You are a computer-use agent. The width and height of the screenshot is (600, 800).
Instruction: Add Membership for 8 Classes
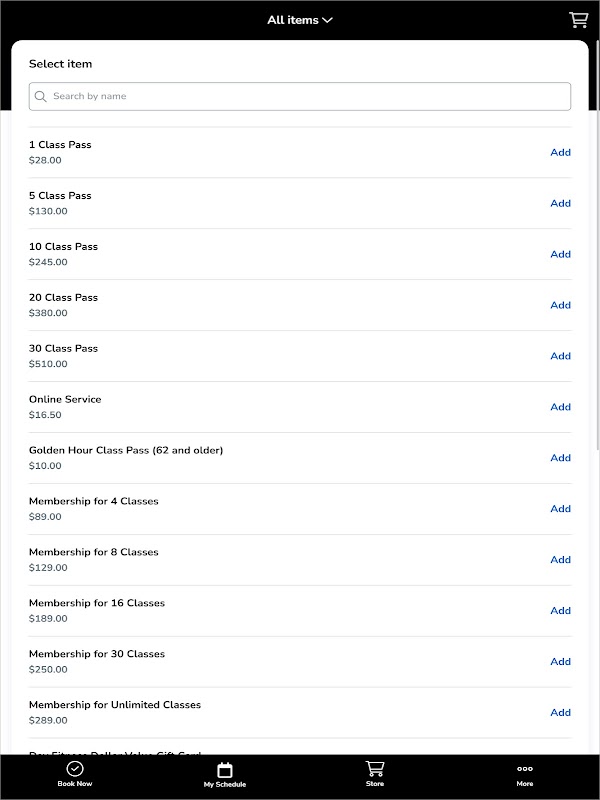[x=560, y=560]
